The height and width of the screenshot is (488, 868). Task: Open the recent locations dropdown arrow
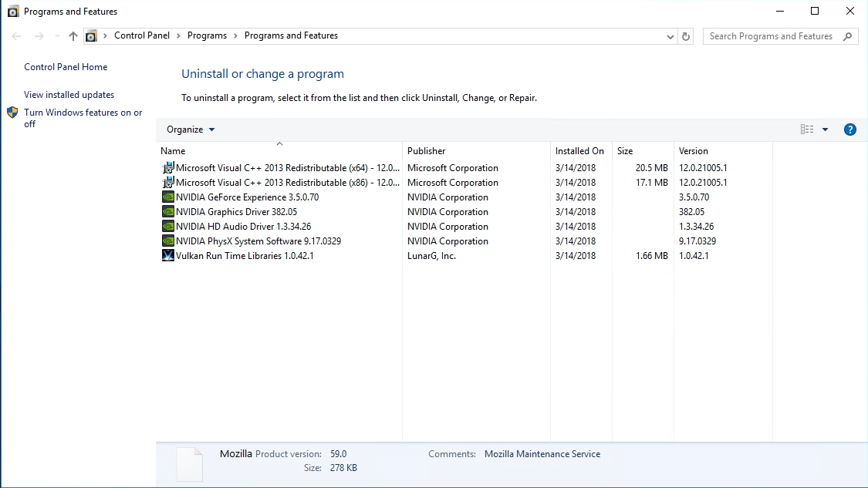[57, 36]
